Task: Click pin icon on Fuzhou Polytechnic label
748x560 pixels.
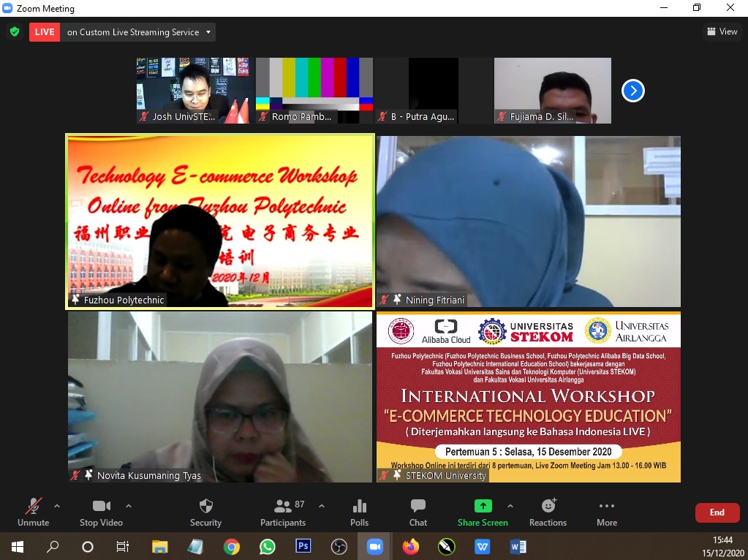Action: pyautogui.click(x=75, y=300)
